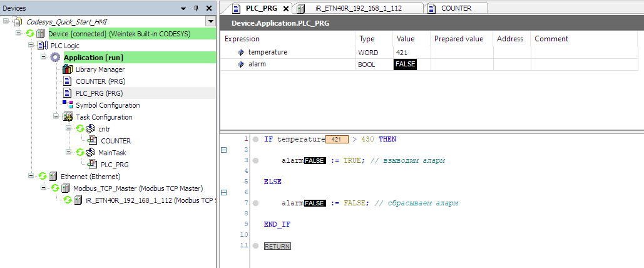Screen dimensions: 644x268
Task: Click the MainTask status icon
Action: click(81, 153)
